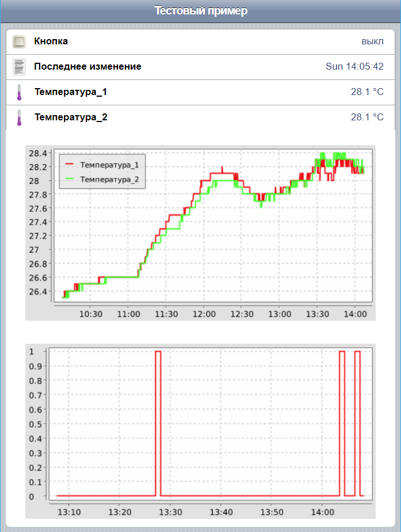Click the 12:00 tick on temperature chart
Screen dimensions: 401x532
pos(204,314)
